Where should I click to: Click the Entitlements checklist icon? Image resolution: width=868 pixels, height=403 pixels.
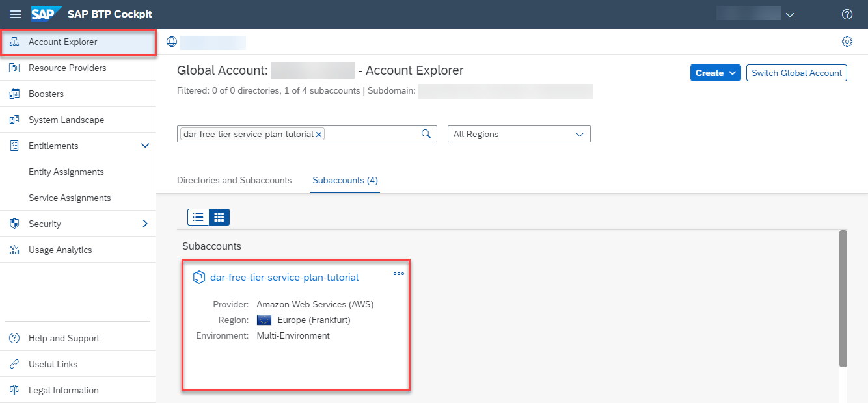tap(14, 146)
